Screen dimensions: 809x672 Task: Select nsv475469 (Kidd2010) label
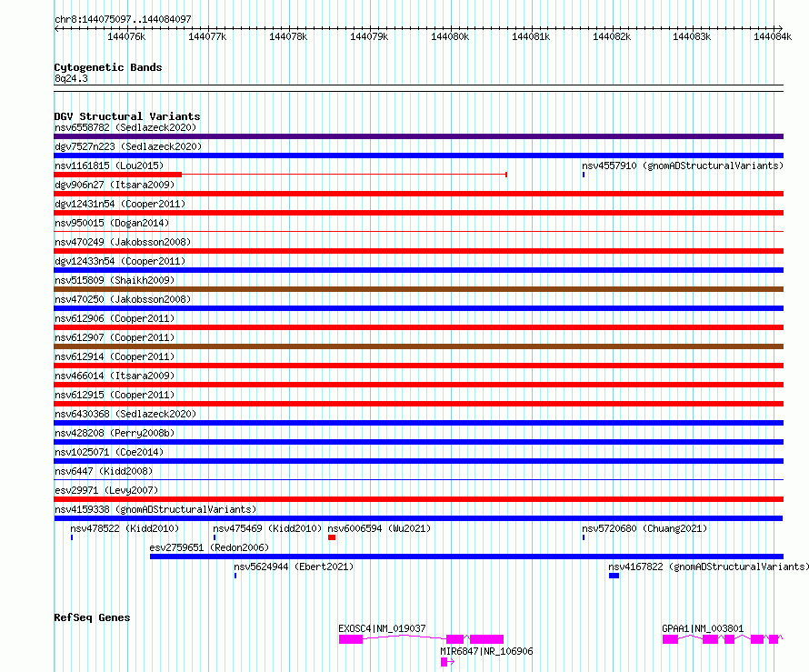(x=267, y=528)
